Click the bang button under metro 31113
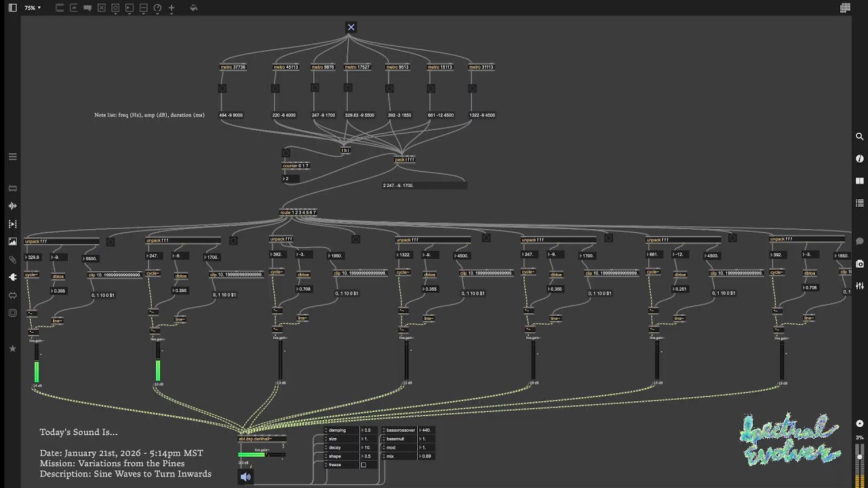868x488 pixels. pyautogui.click(x=472, y=89)
